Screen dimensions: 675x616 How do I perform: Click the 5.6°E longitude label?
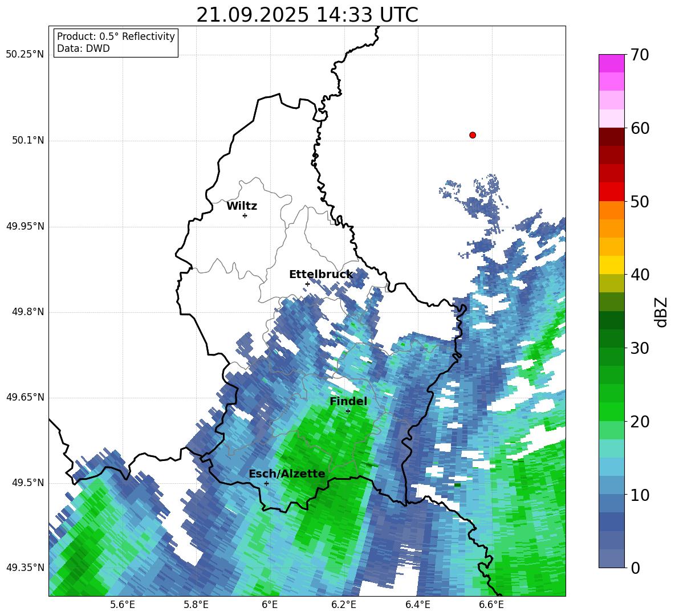point(122,605)
